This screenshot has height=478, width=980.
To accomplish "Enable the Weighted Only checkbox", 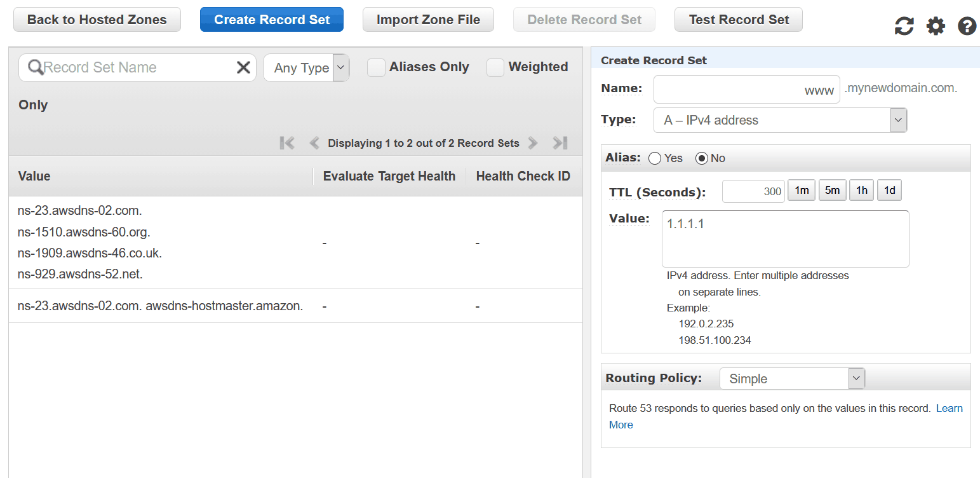I will 495,67.
